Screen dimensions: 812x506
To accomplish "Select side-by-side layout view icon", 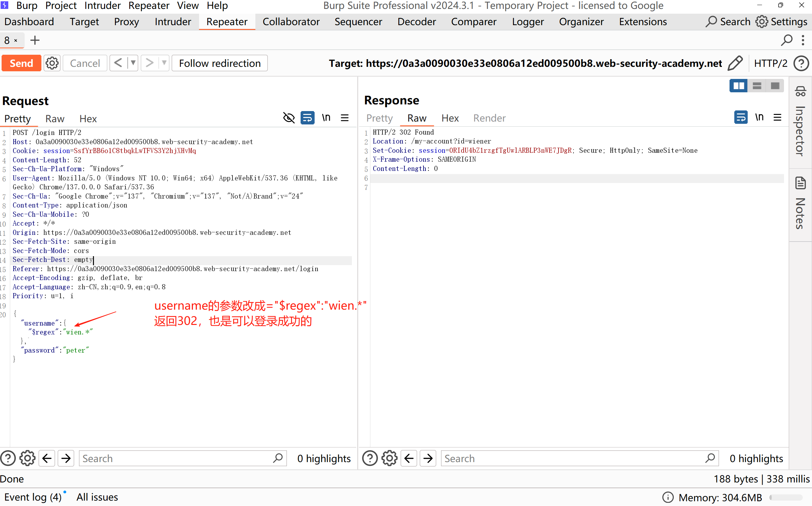I will [x=738, y=86].
